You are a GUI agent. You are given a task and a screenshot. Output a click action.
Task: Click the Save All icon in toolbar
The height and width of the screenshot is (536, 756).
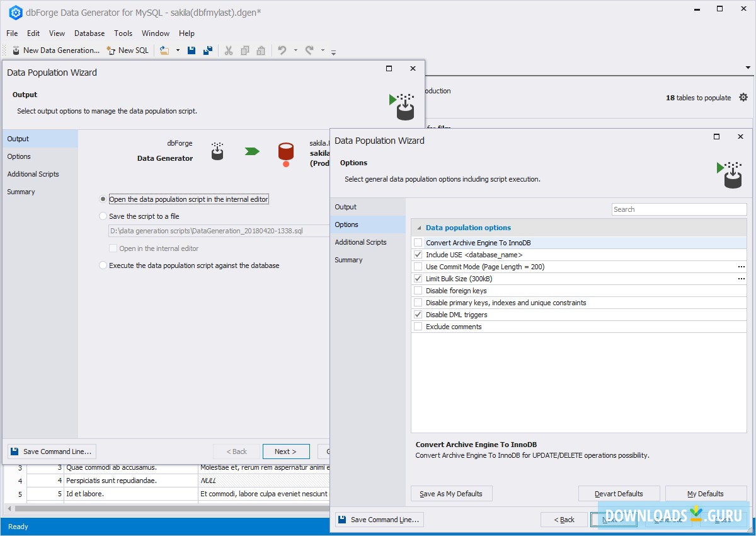[x=207, y=50]
